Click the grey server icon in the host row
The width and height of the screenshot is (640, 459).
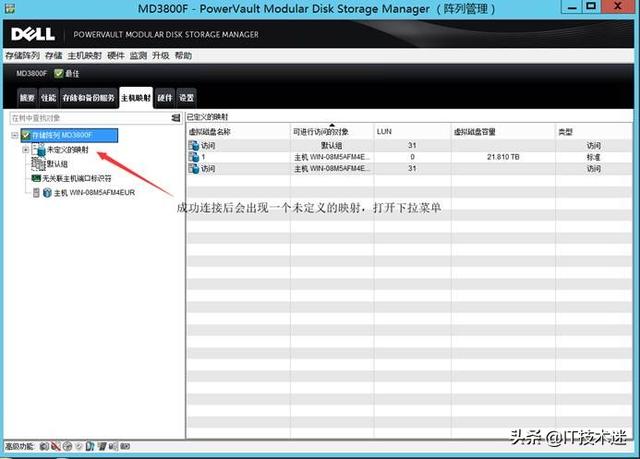[36, 193]
